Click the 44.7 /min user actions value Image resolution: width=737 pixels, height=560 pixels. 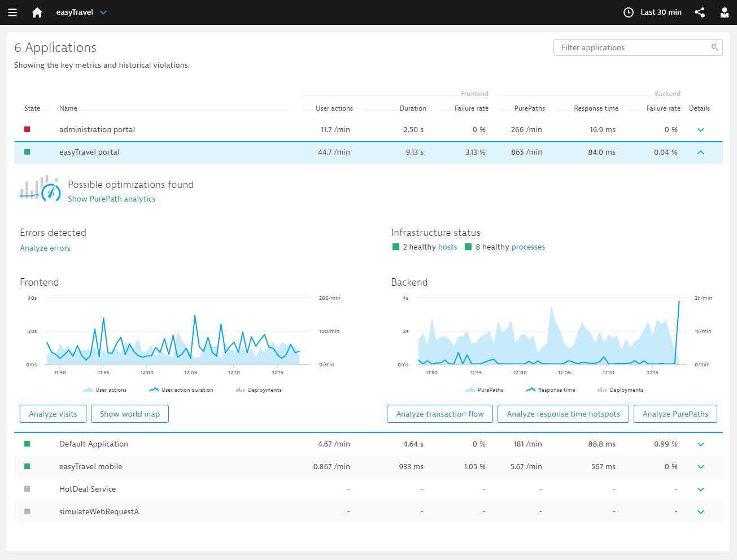point(334,152)
